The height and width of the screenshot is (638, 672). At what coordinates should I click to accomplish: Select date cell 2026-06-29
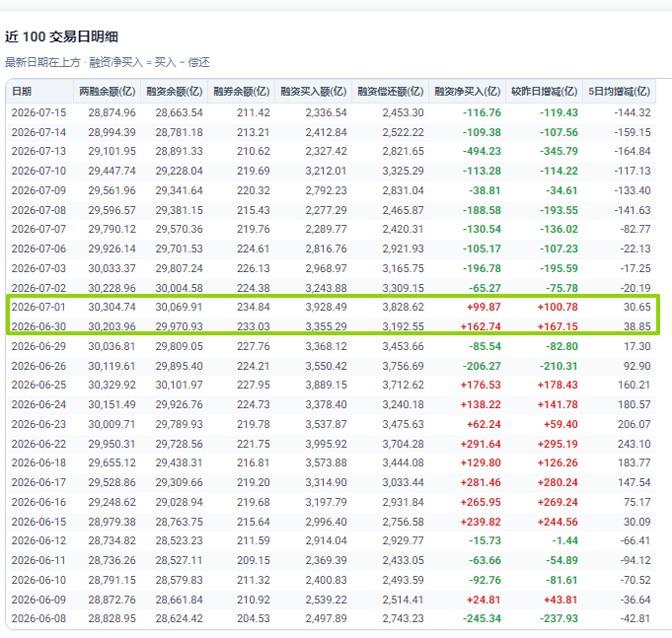click(39, 346)
